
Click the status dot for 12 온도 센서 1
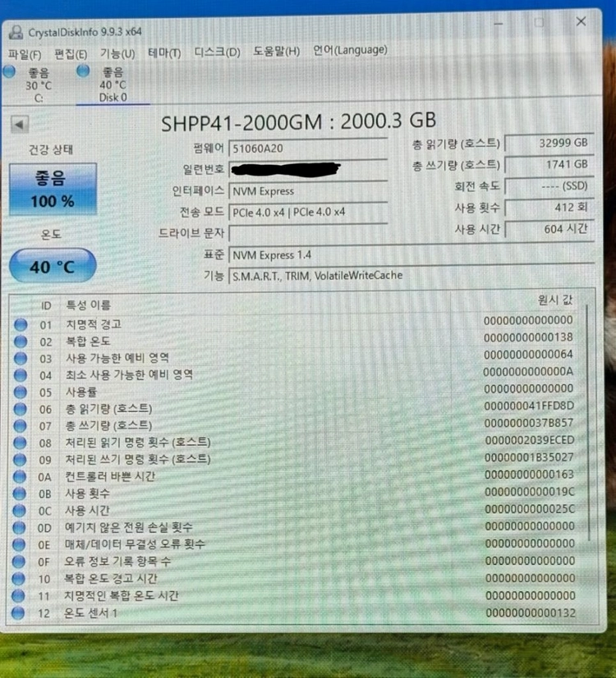[x=18, y=613]
